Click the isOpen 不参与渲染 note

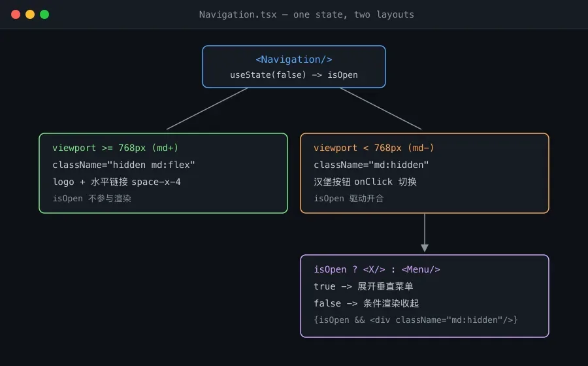[91, 199]
